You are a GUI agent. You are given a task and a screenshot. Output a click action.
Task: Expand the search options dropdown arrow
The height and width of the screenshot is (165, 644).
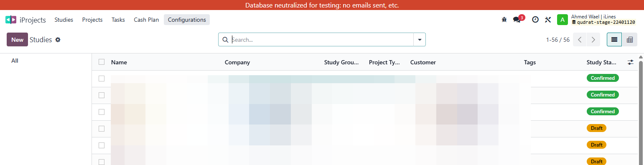(419, 40)
